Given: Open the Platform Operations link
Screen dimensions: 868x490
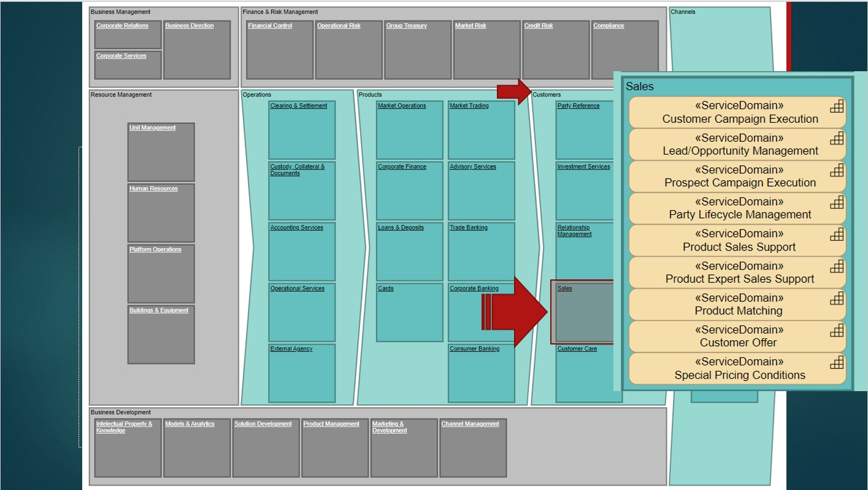Looking at the screenshot, I should coord(155,249).
